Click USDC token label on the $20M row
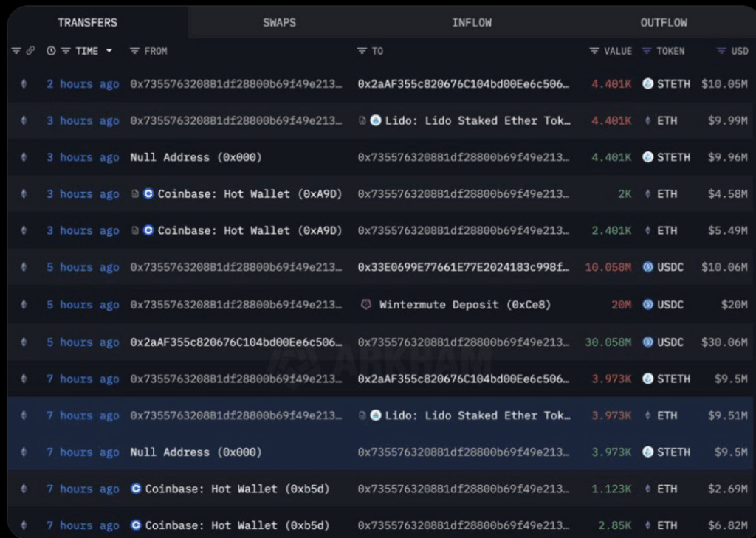This screenshot has width=756, height=538. [x=670, y=305]
